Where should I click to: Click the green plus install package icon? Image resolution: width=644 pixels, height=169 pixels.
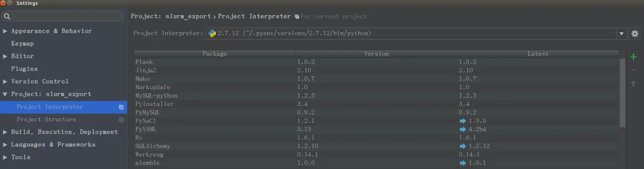tap(633, 57)
